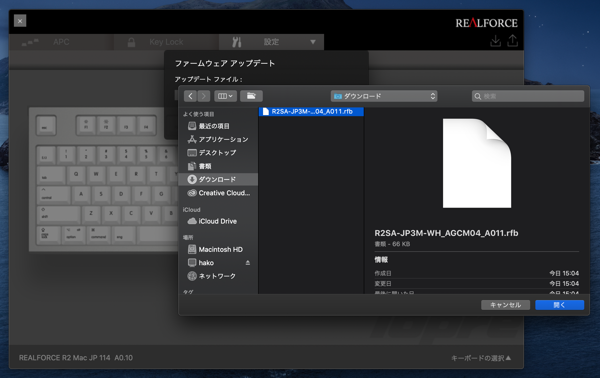Viewport: 600px width, 378px height.
Task: Click the ネットワーク globe icon
Action: tap(192, 276)
